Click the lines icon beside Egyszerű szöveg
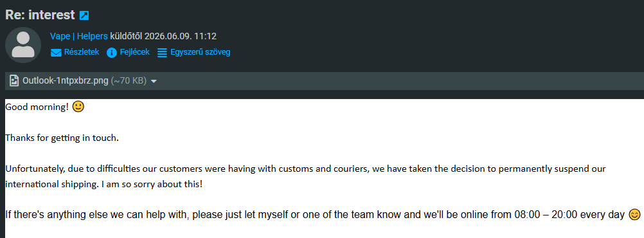Viewport: 644px width, 238px height. pos(162,53)
